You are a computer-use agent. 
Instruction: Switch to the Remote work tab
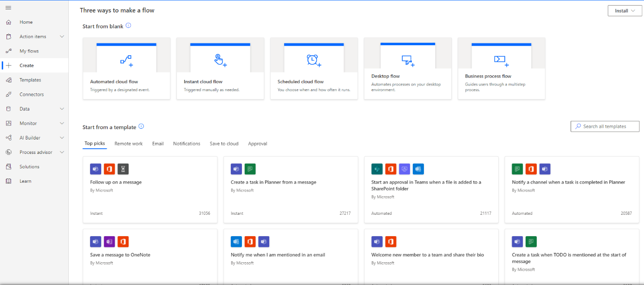point(129,144)
